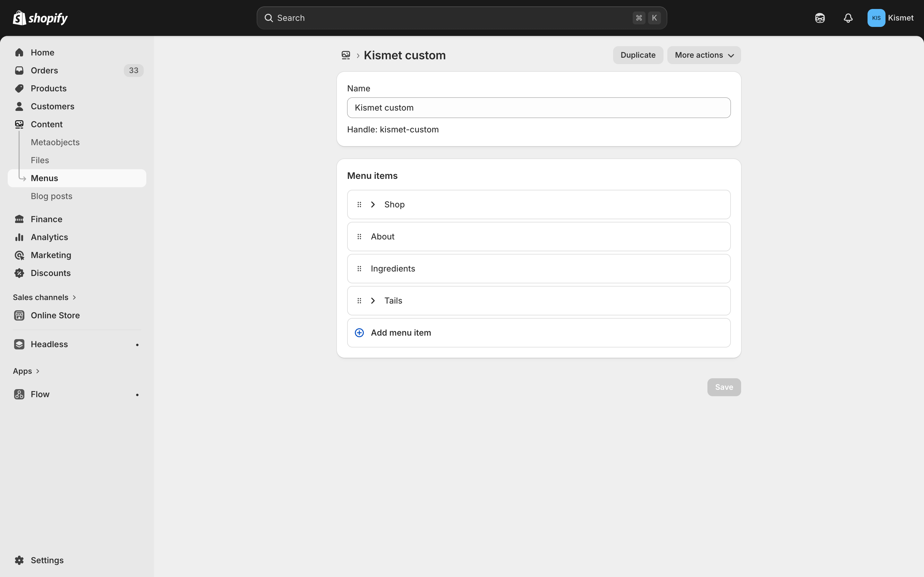The image size is (924, 577).
Task: Open Flow app icon in sidebar
Action: click(20, 394)
